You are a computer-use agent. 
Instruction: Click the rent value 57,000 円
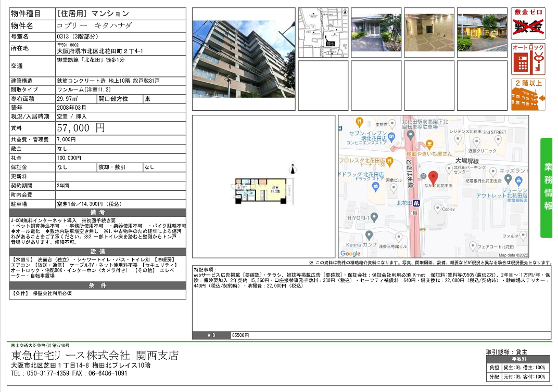pos(81,128)
